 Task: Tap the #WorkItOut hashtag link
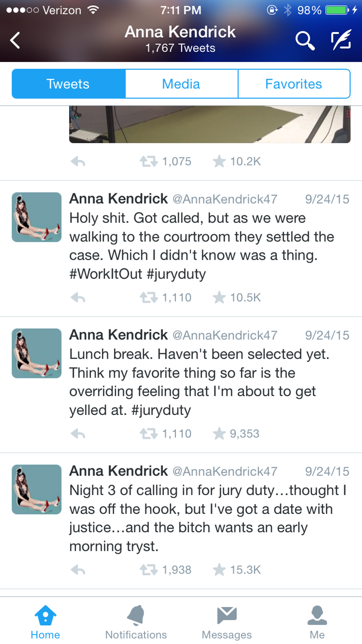pyautogui.click(x=106, y=274)
